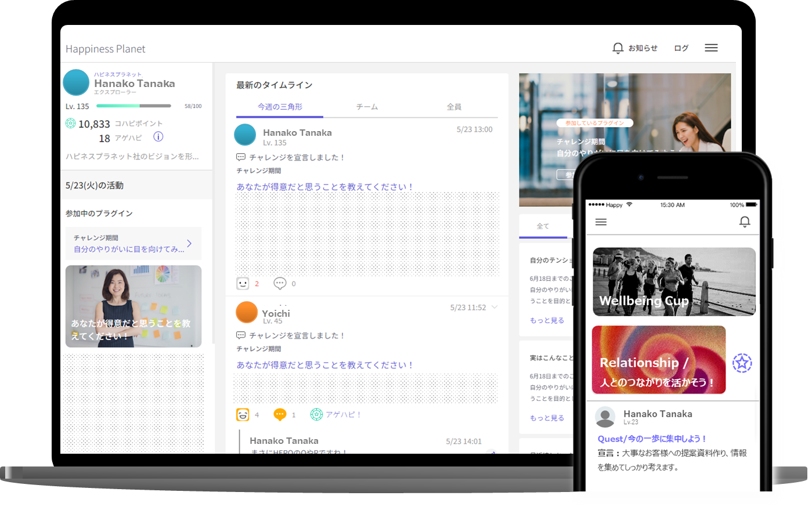Image resolution: width=812 pixels, height=510 pixels.
Task: Click the smiley reaction icon with count 2
Action: pyautogui.click(x=243, y=283)
